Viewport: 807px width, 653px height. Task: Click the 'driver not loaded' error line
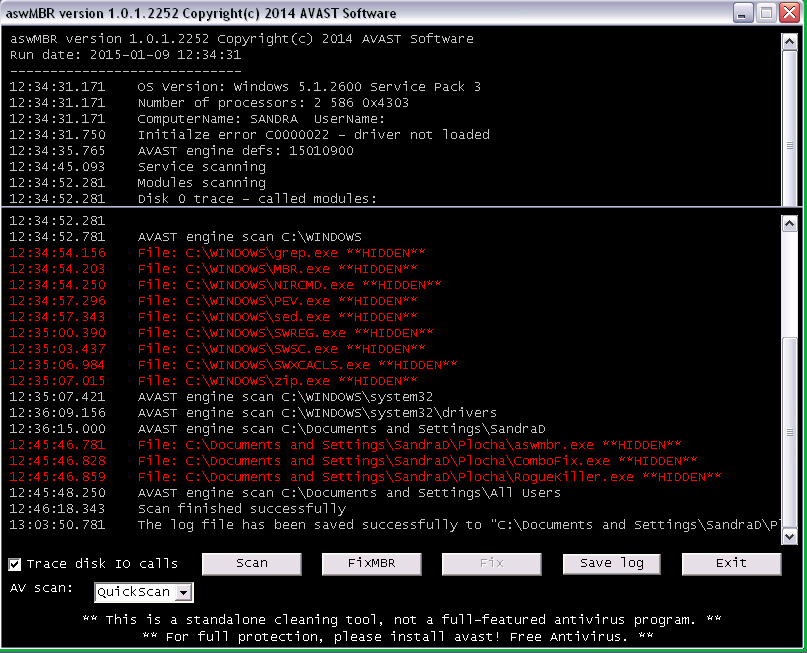pos(249,135)
